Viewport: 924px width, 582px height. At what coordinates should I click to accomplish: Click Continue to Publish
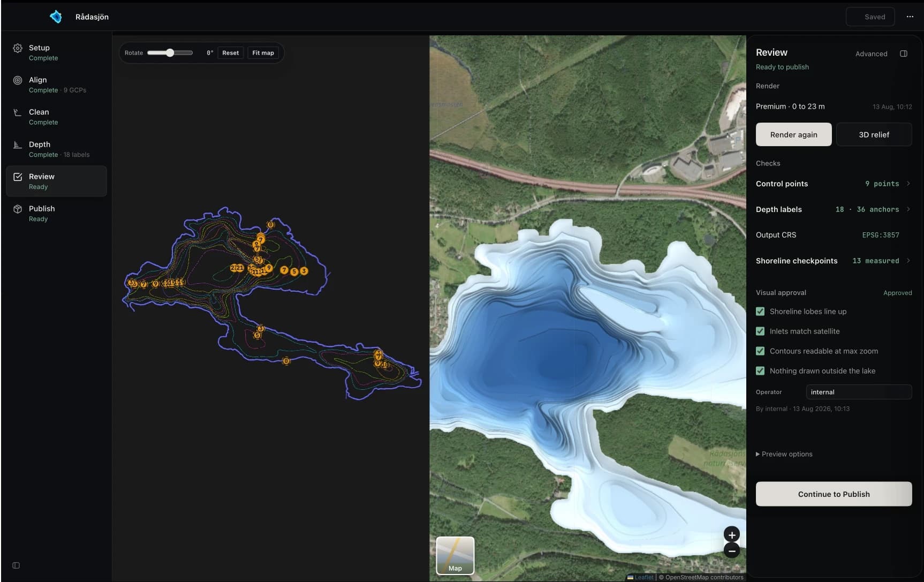pos(834,494)
